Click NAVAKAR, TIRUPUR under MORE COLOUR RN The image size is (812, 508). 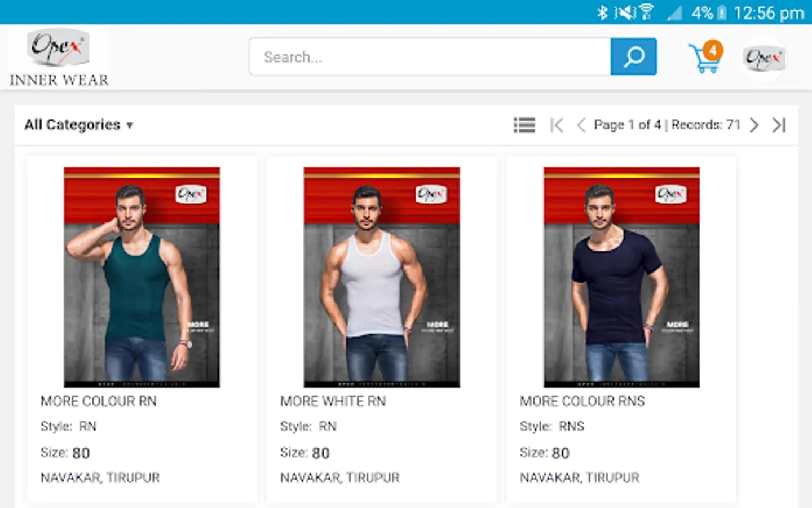(100, 478)
